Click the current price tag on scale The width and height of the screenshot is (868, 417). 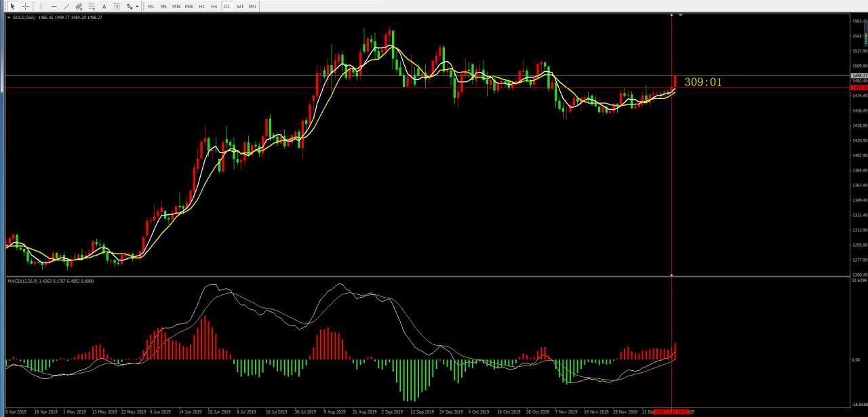(x=859, y=76)
